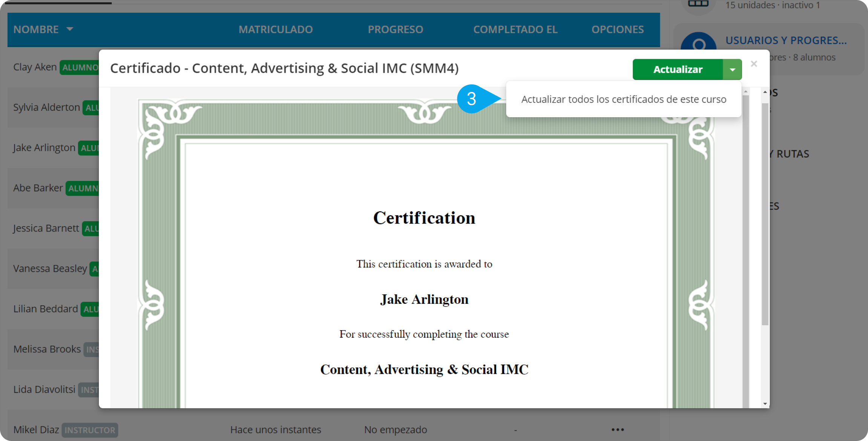Open the Actualizar dropdown arrow
868x441 pixels.
tap(732, 69)
